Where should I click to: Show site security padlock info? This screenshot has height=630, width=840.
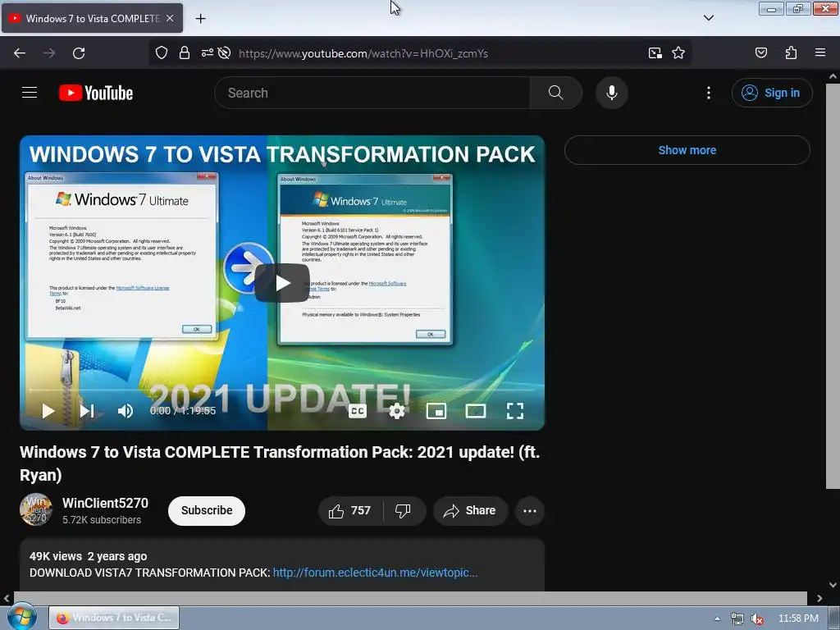(x=185, y=53)
